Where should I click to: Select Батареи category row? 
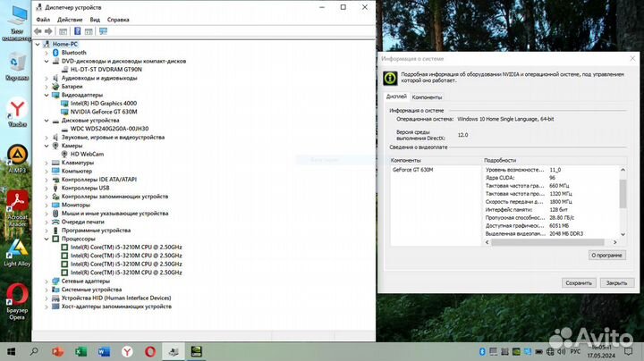point(72,87)
